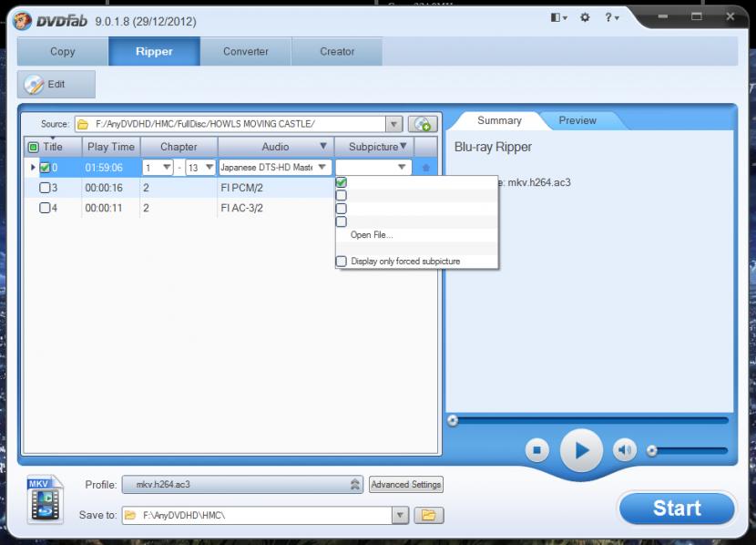Click the Chapter column header
This screenshot has width=756, height=545.
point(179,147)
